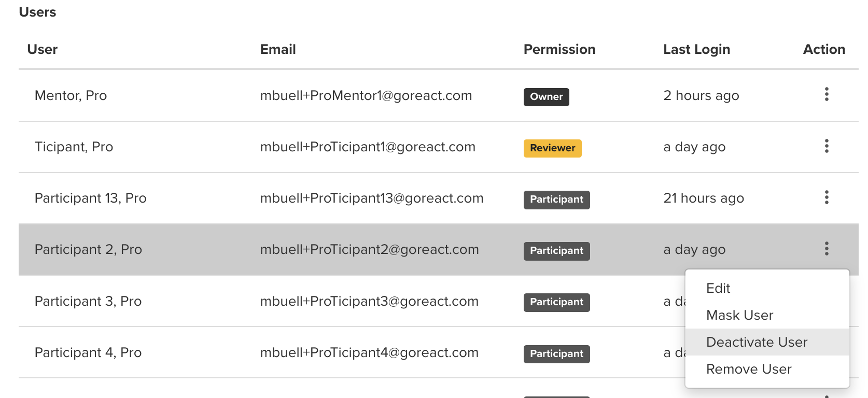
Task: Click Participant badge for Participant 13
Action: [556, 200]
